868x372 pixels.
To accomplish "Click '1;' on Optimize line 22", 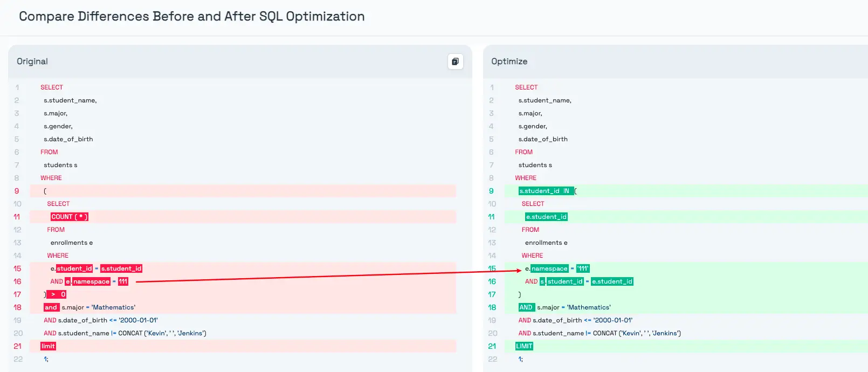I will tap(521, 359).
